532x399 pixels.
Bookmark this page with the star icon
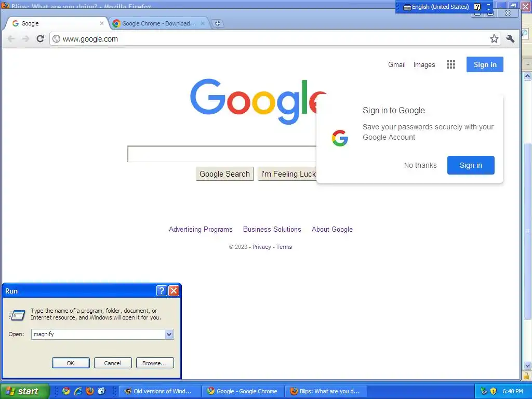point(494,38)
